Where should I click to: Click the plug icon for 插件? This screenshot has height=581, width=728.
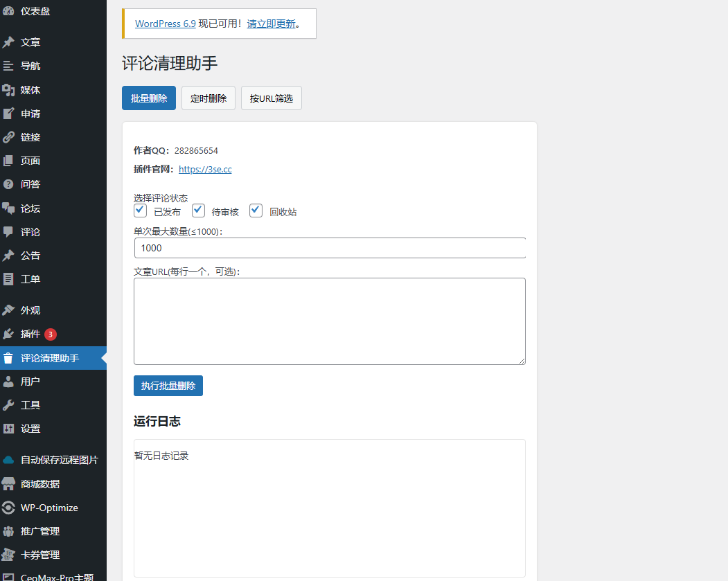point(8,334)
